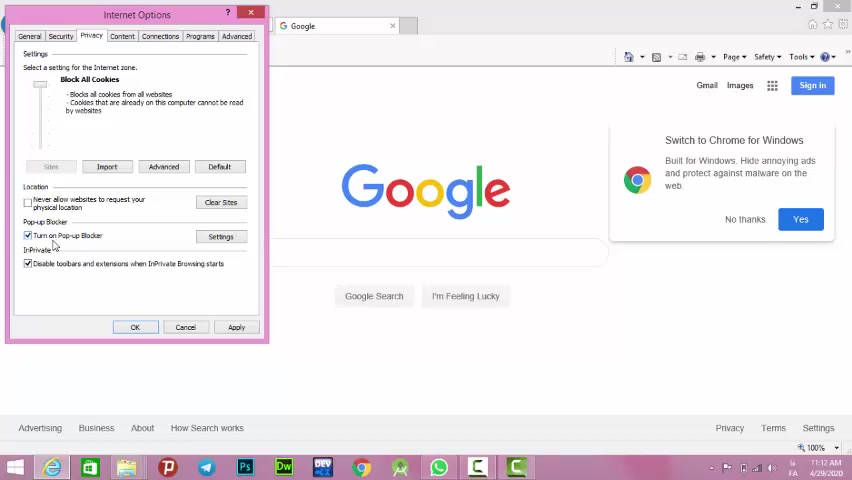Expand the Help dropdown arrow

click(834, 57)
